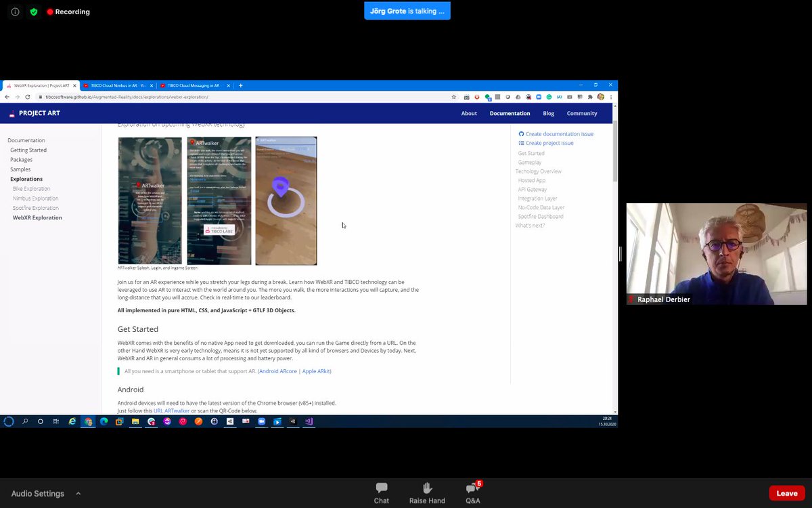Jump to What's next? in contents

[530, 226]
